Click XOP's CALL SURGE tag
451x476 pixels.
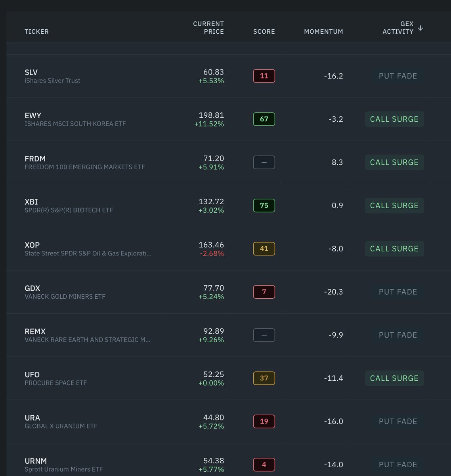[394, 249]
